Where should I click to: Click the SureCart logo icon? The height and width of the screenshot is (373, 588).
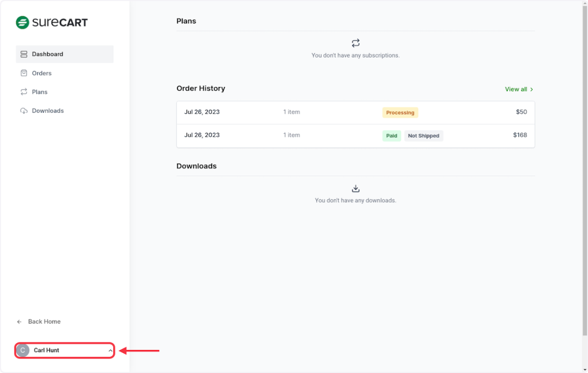coord(22,23)
